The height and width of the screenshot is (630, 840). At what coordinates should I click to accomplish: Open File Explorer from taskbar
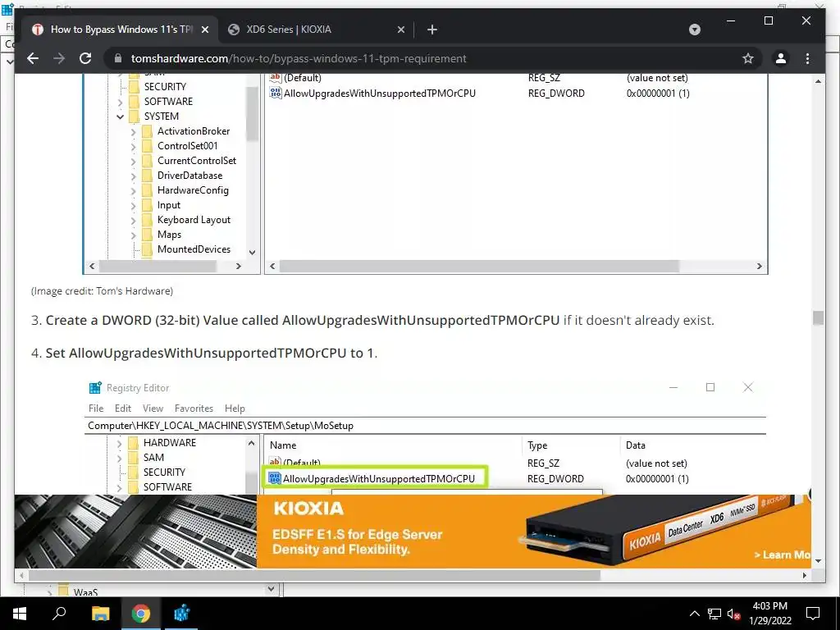pos(100,614)
